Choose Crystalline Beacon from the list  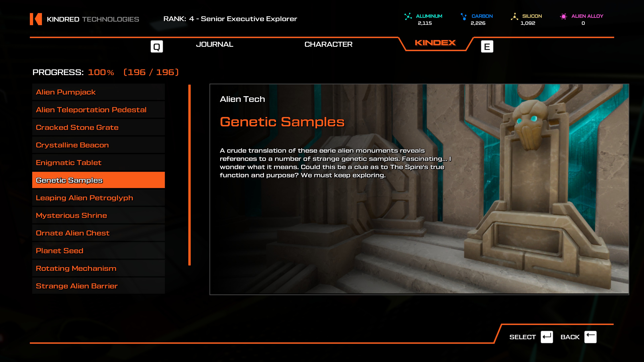[x=98, y=145]
